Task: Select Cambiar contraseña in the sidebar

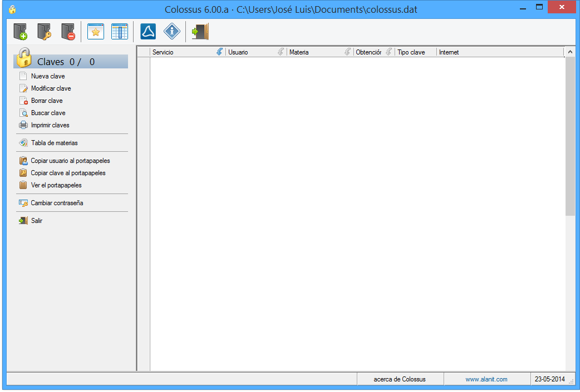Action: (x=57, y=203)
